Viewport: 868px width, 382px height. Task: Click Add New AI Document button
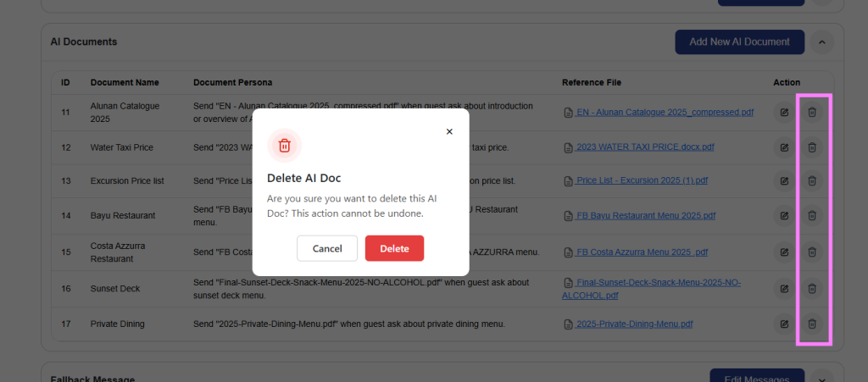tap(739, 42)
